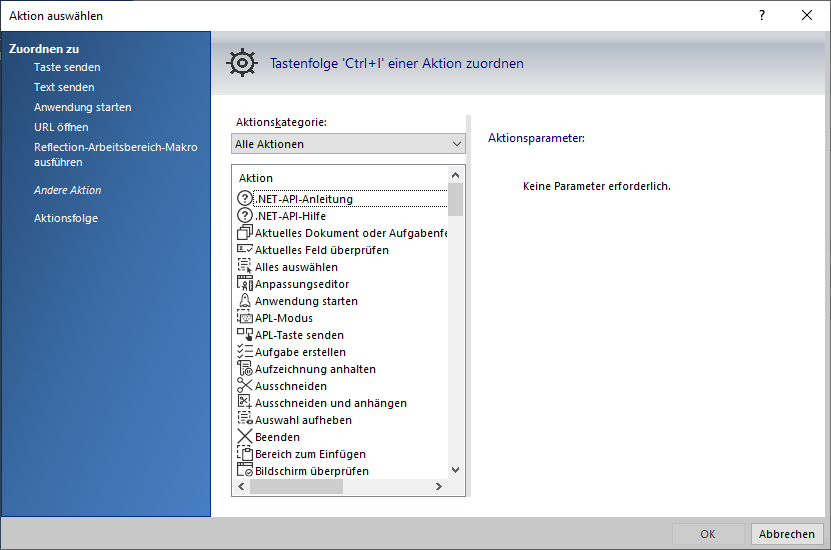
Task: Click the Anpassungseditor icon
Action: tap(244, 283)
